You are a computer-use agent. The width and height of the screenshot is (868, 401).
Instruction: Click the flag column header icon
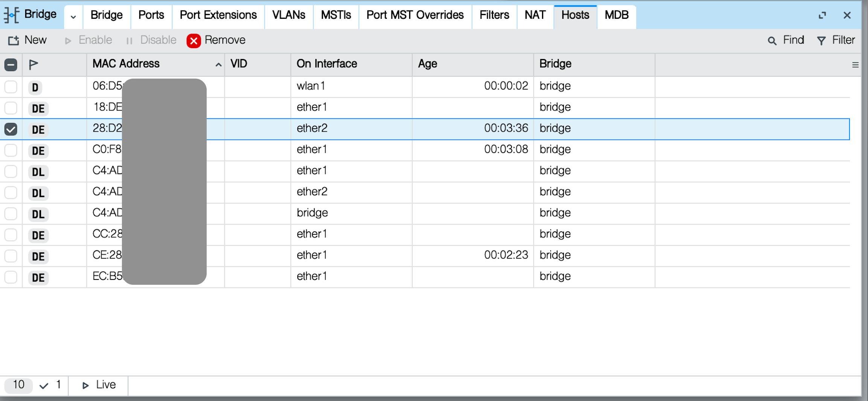click(34, 64)
